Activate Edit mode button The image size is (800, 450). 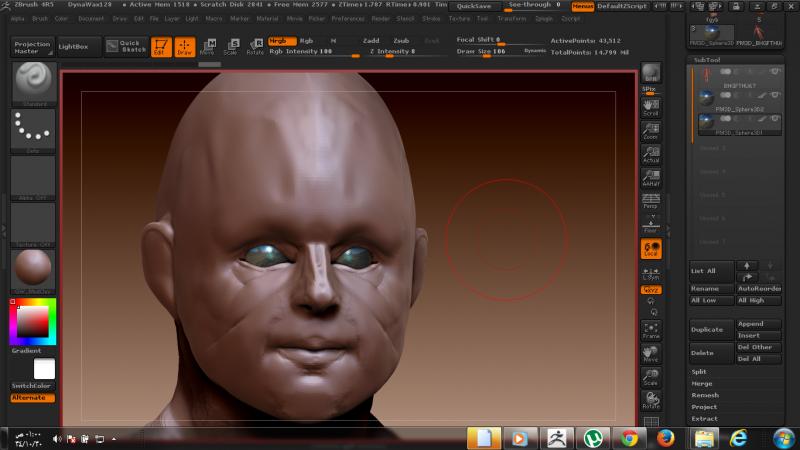point(161,47)
